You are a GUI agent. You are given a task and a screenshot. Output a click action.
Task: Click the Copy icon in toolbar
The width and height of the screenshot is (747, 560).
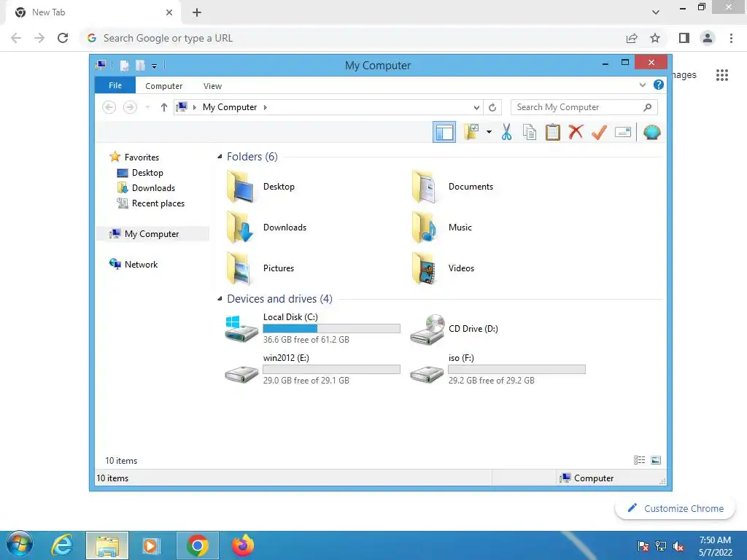[x=530, y=132]
